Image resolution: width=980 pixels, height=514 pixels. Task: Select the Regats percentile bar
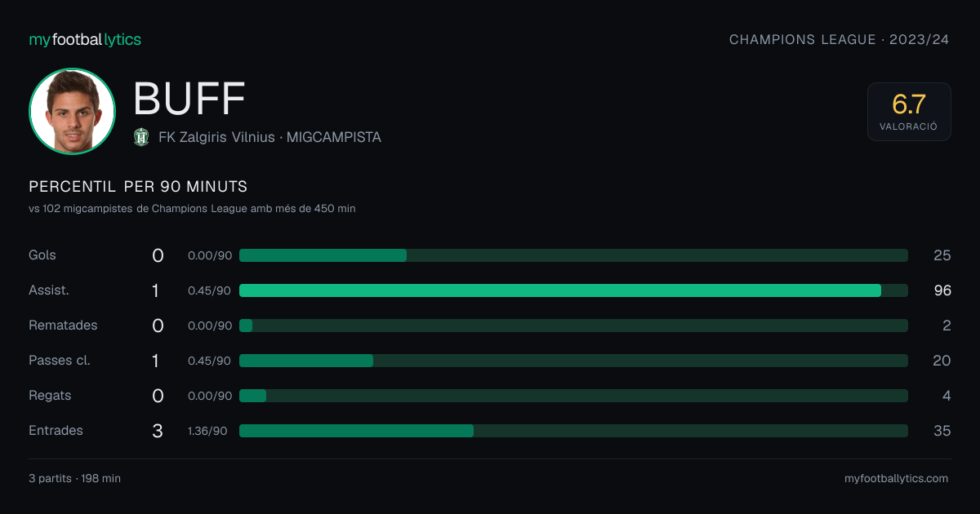tap(573, 396)
